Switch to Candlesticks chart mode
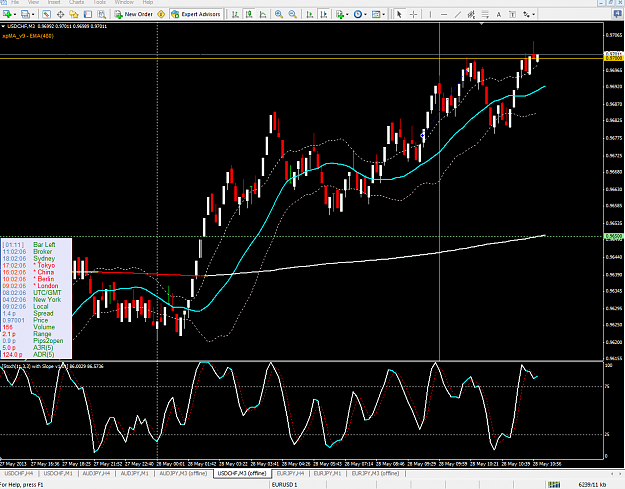This screenshot has width=625, height=489. (x=249, y=14)
